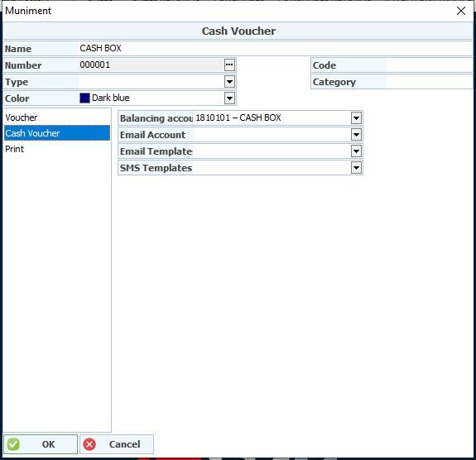Close the Muniment dialog window

coord(461,11)
